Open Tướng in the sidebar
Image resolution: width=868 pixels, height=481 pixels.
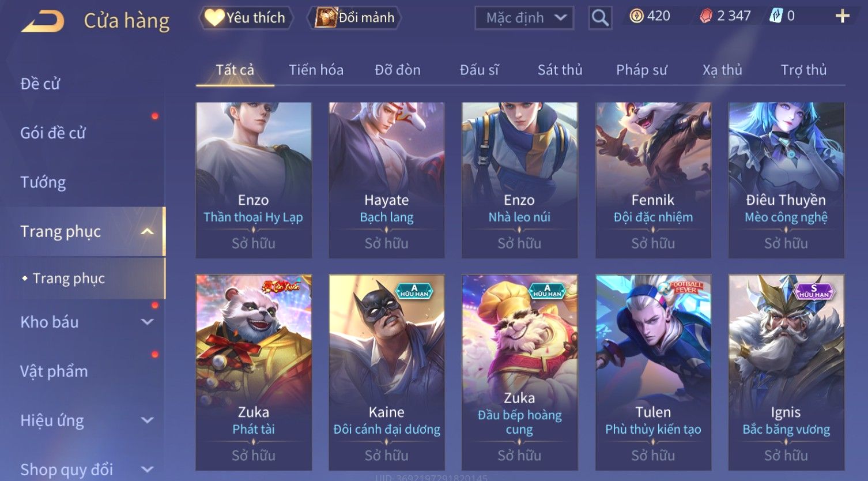click(43, 182)
